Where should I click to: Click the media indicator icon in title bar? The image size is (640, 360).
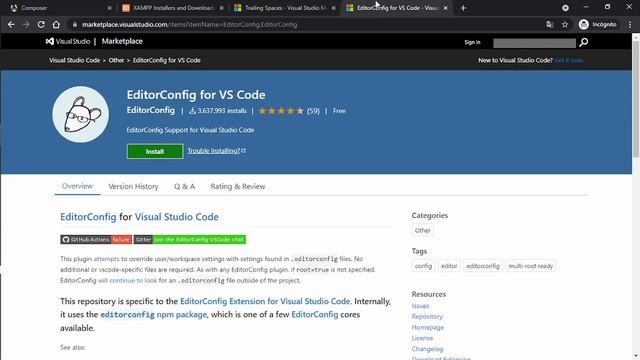click(x=565, y=8)
